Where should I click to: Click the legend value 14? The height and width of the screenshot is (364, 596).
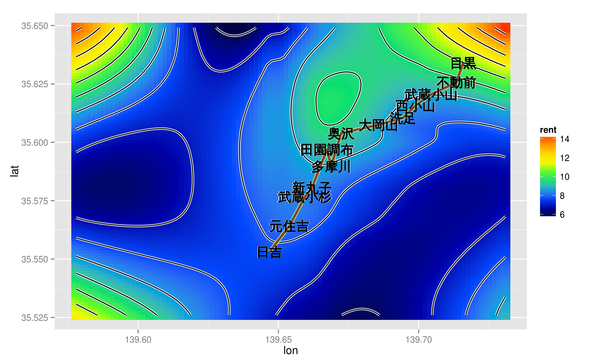coord(565,139)
